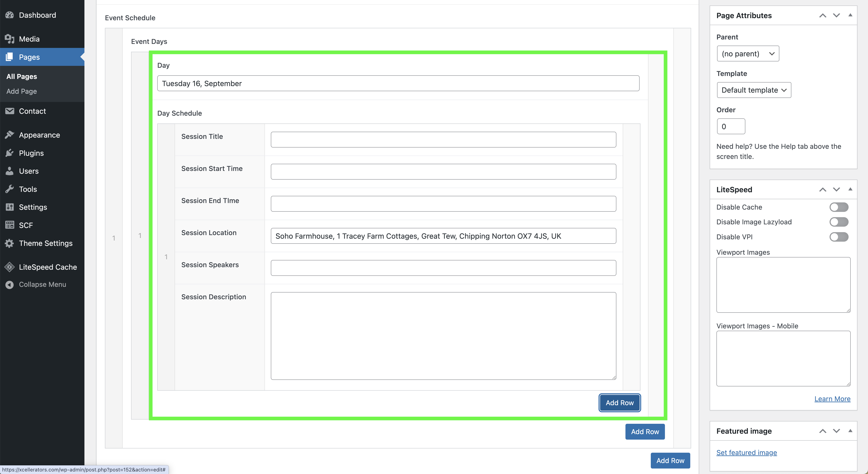Screen dimensions: 868x474
Task: Enable Disable Image Lazyload switch
Action: (x=839, y=222)
